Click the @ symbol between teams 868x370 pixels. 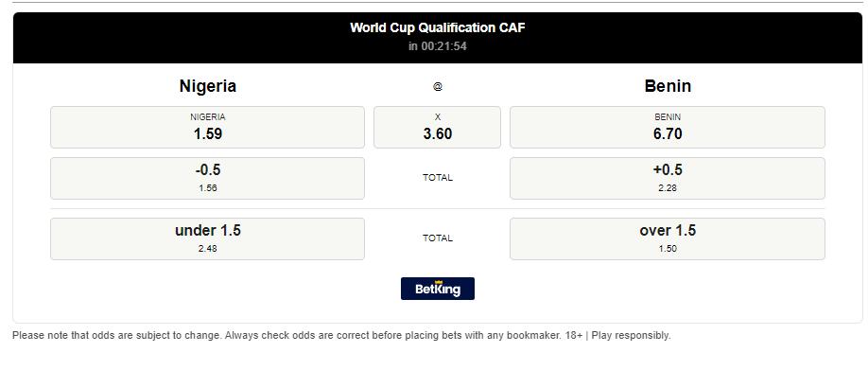(x=438, y=86)
